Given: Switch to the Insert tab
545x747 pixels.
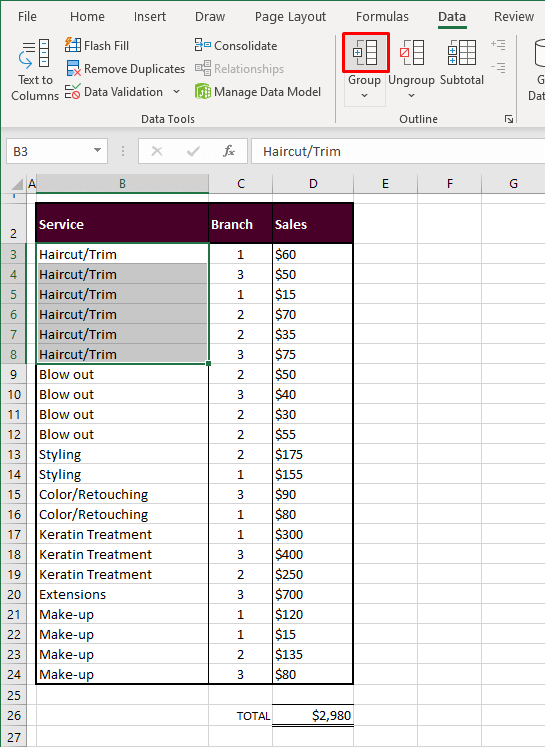Looking at the screenshot, I should (150, 17).
